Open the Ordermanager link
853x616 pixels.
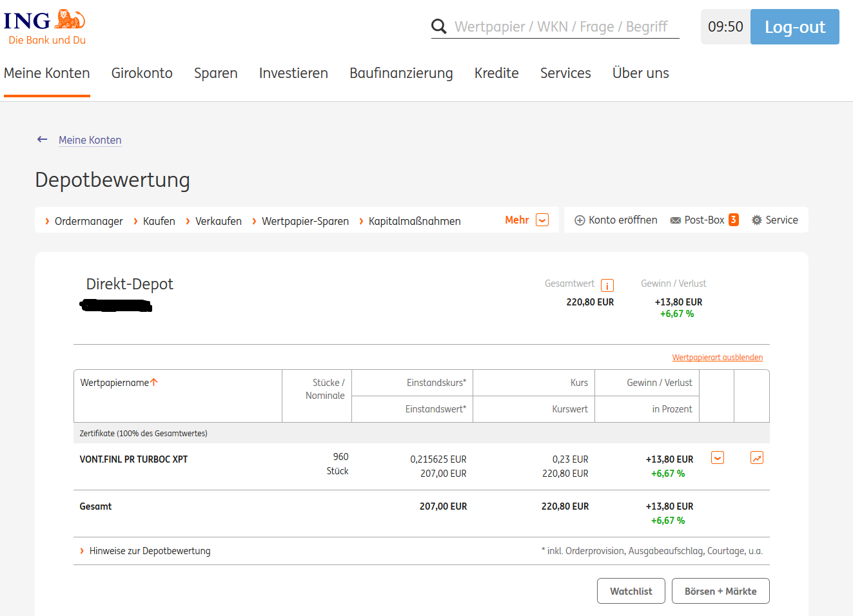88,221
